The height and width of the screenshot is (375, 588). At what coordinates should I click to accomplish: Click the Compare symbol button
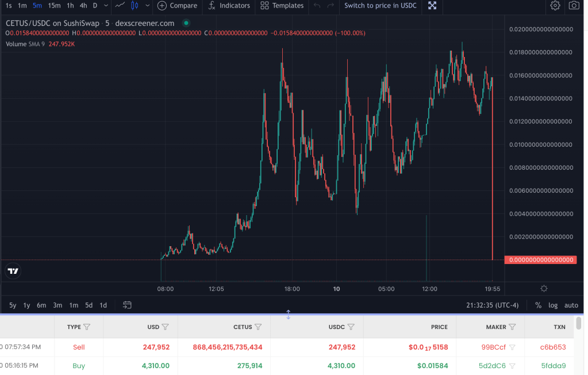click(177, 6)
